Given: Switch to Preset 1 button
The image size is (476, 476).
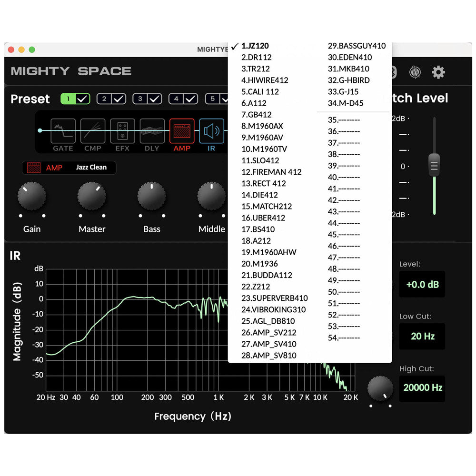Looking at the screenshot, I should 69,99.
